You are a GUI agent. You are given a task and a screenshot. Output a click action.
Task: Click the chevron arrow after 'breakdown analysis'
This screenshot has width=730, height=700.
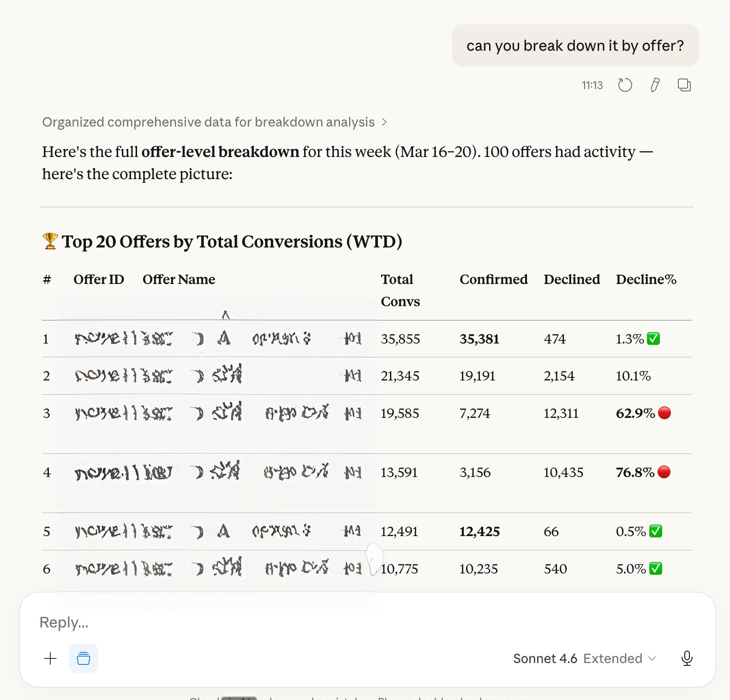[384, 122]
